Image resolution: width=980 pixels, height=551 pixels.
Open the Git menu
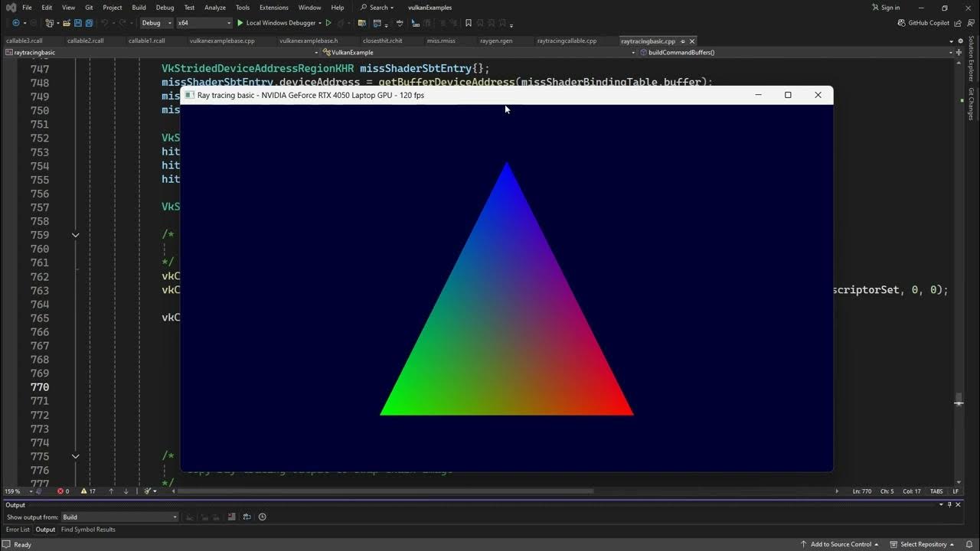click(89, 7)
